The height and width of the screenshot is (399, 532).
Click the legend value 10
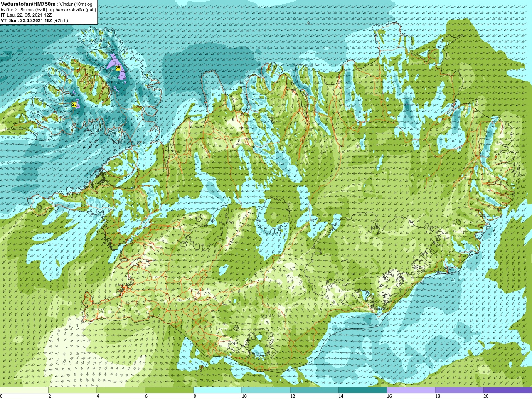tap(244, 396)
